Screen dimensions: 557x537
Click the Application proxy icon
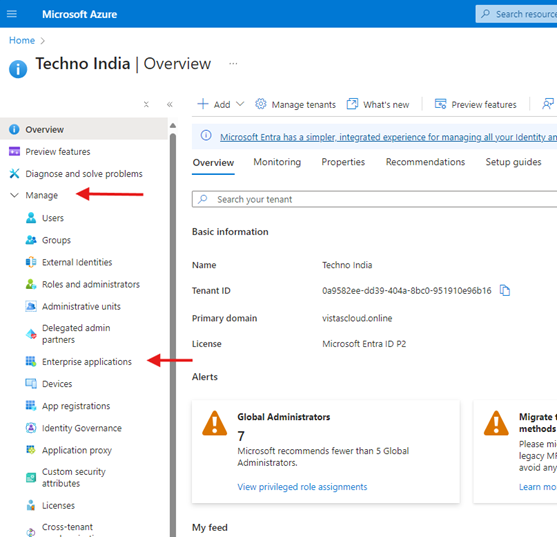pos(31,450)
